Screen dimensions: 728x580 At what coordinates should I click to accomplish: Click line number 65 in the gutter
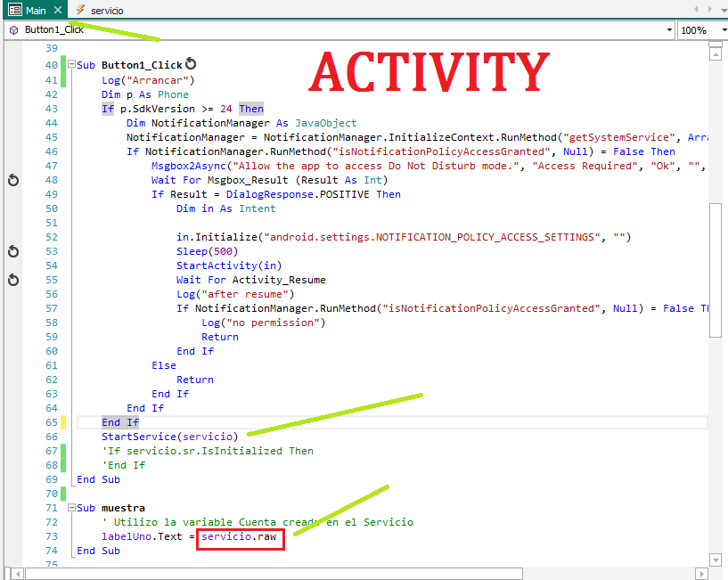point(52,422)
